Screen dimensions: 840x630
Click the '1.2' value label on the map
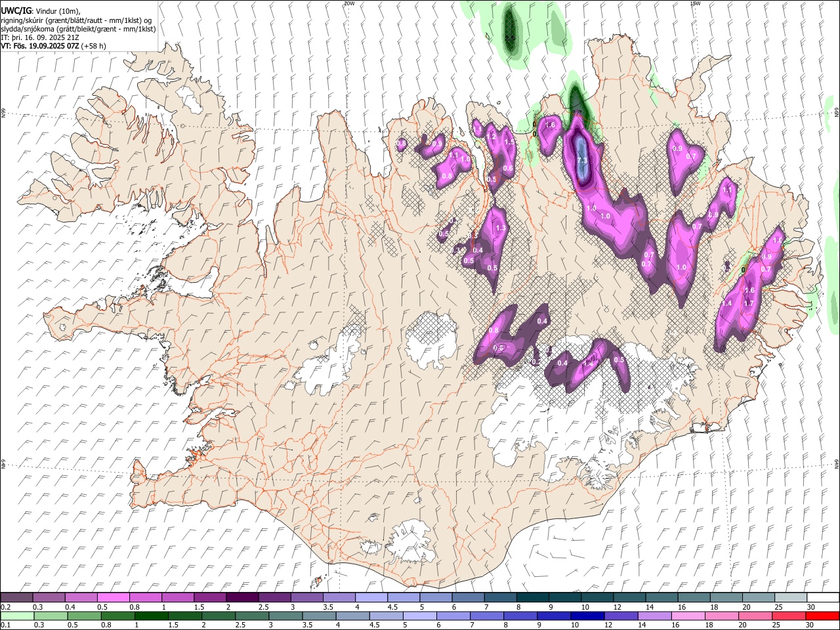[492, 136]
